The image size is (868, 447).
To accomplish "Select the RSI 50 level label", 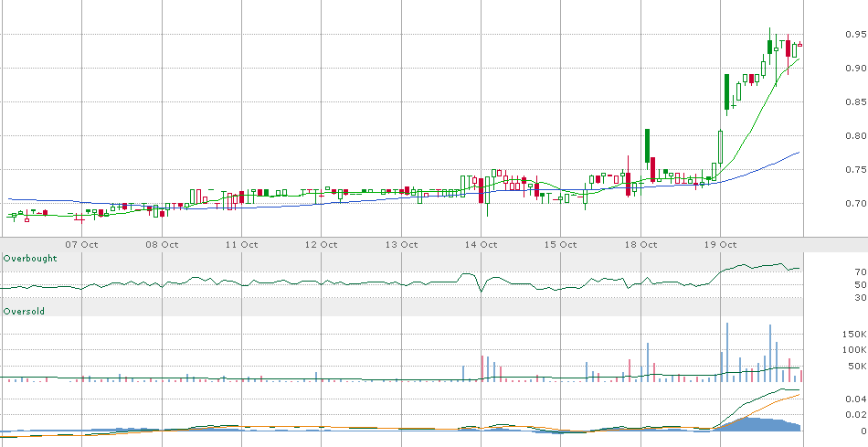I will pyautogui.click(x=861, y=284).
